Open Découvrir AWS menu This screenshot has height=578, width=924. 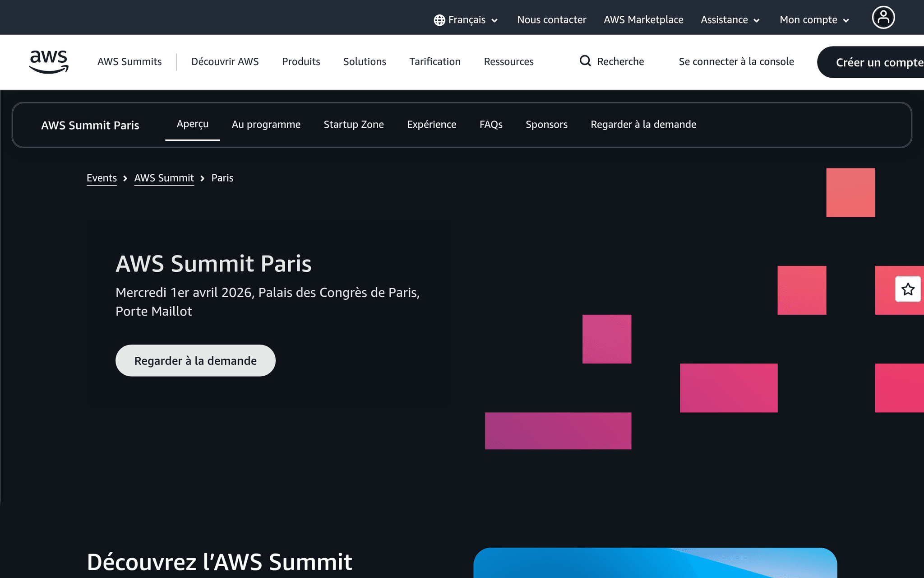coord(225,61)
